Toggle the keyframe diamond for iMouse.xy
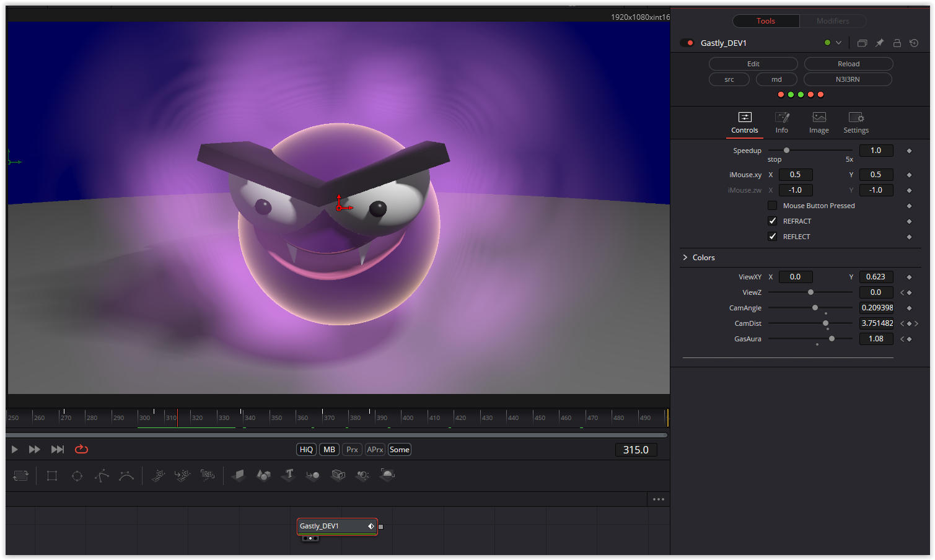The height and width of the screenshot is (560, 935). point(909,175)
